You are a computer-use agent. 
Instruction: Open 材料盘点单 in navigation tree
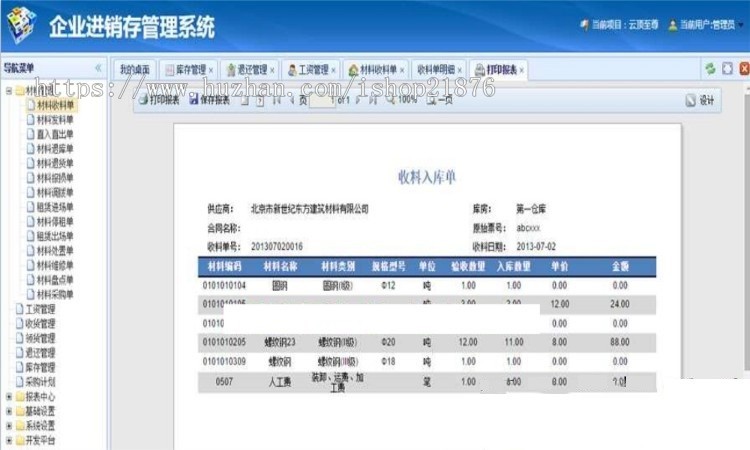pos(55,280)
